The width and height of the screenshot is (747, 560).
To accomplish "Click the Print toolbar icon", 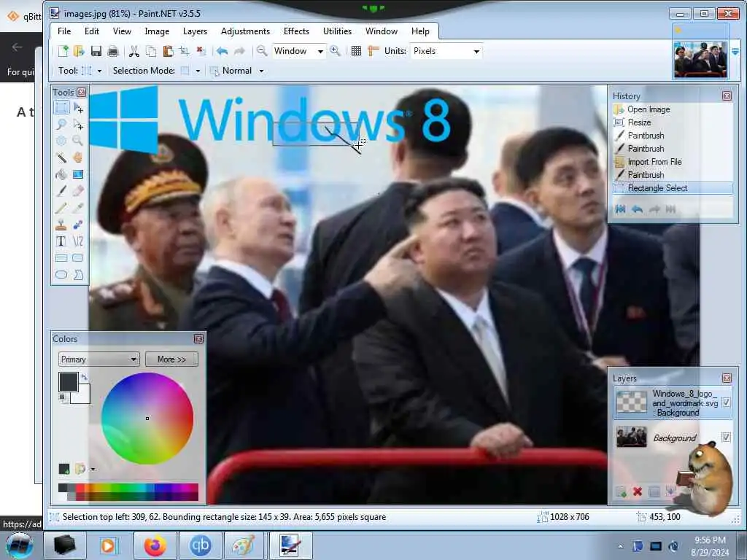I will click(113, 51).
